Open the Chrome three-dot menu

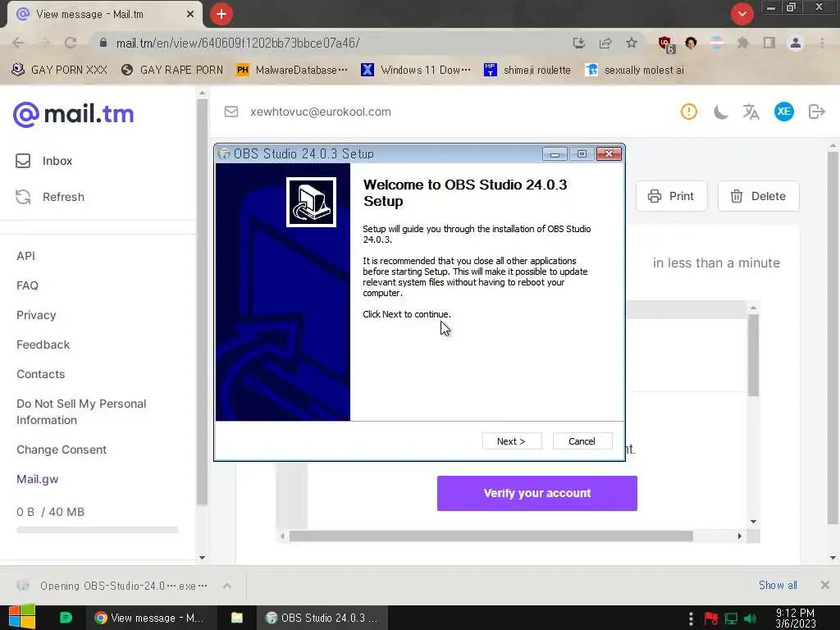click(x=822, y=43)
